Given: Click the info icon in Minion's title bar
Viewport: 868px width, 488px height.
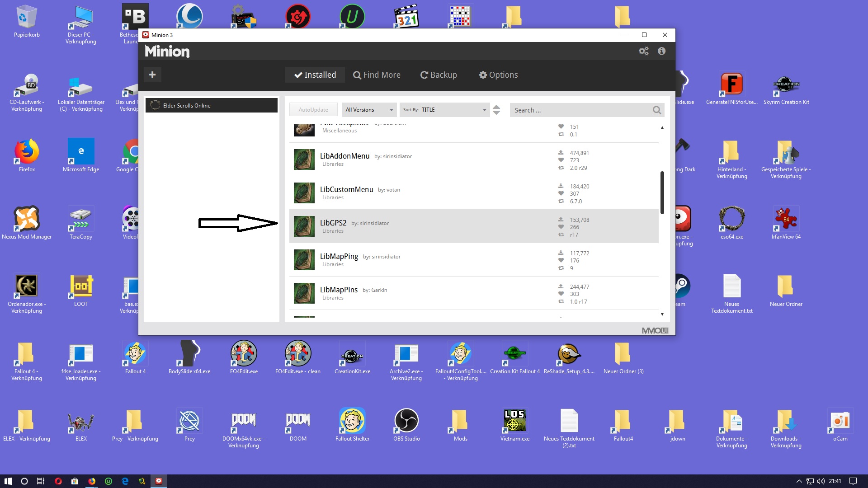Looking at the screenshot, I should (x=661, y=51).
